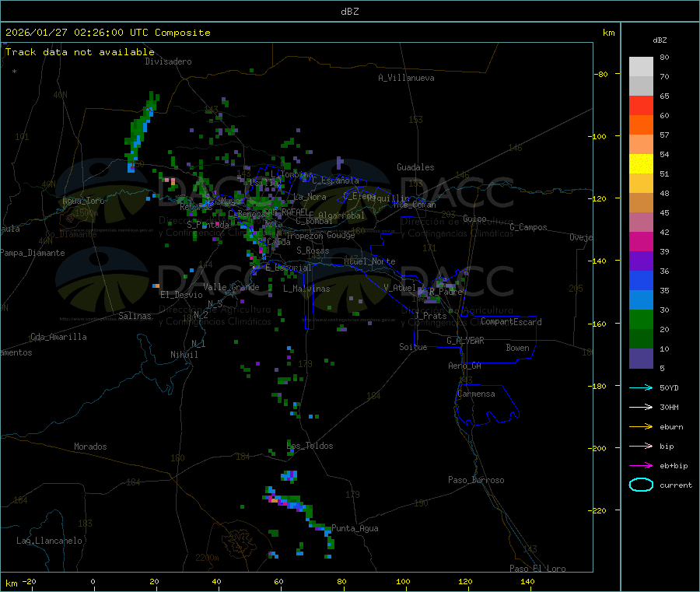Select the 57 dBZ orange swatch
The image size is (700, 592).
coord(641,125)
